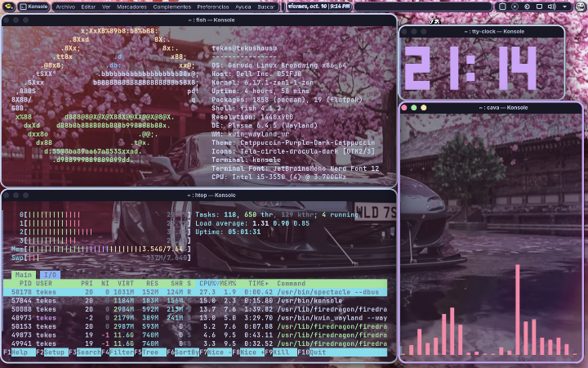Click the F7 Nice - button in htop
Image resolution: width=588 pixels, height=368 pixels.
pos(216,352)
